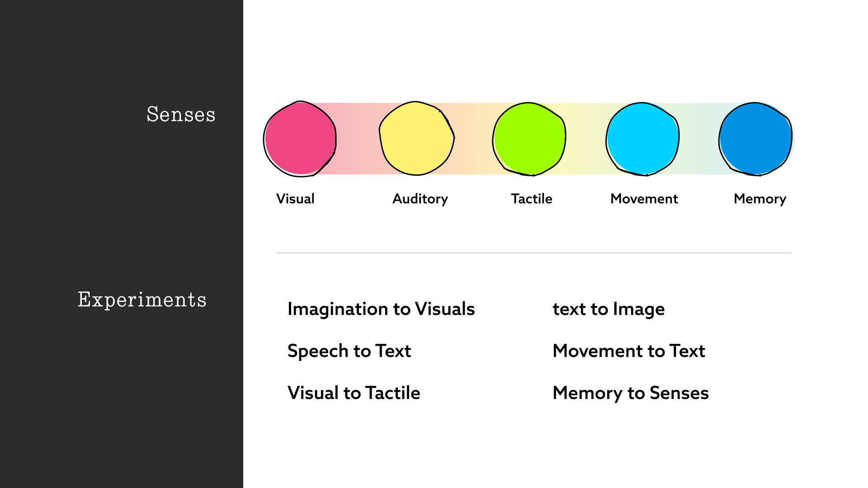Click the horizontal divider line
The image size is (868, 488).
pyautogui.click(x=533, y=253)
